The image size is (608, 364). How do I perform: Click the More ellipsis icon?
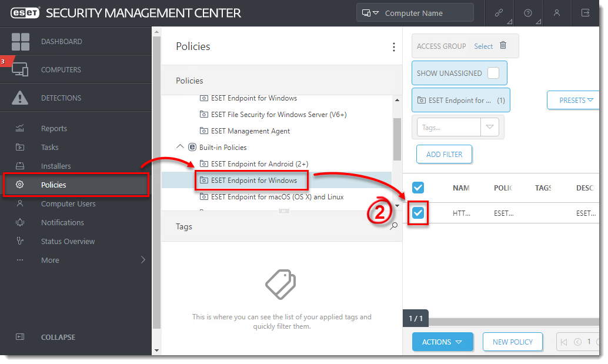coord(20,260)
